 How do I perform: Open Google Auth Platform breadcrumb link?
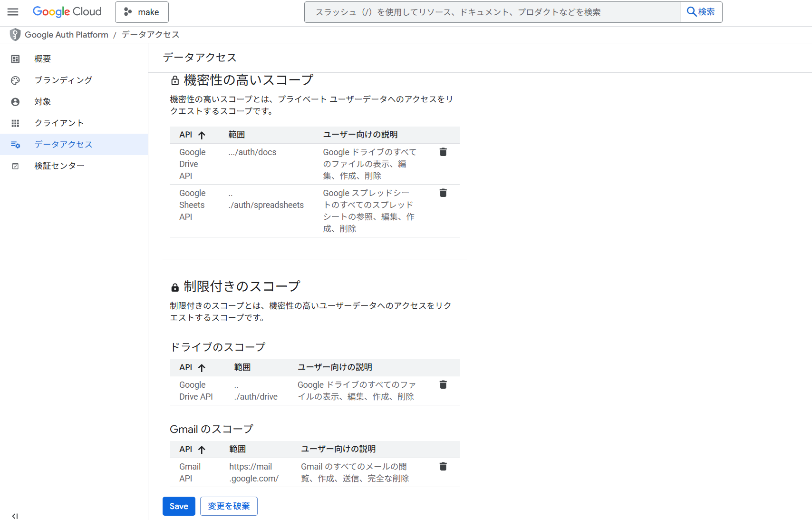point(67,35)
